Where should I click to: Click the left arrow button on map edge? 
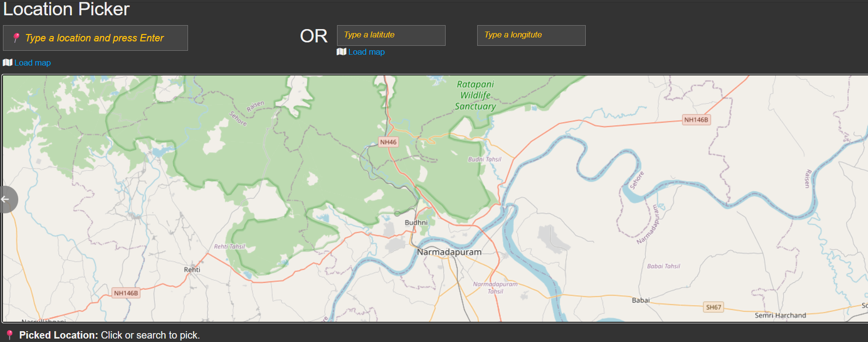click(x=7, y=199)
